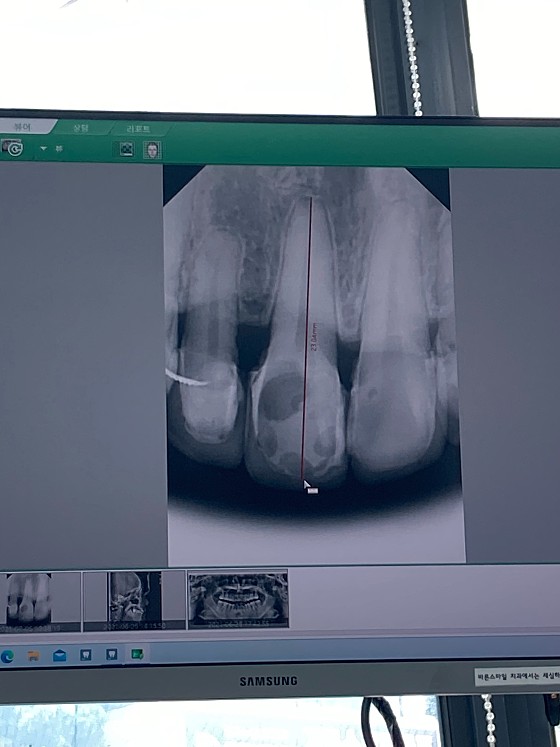Click the green viewer app taskbar icon
Image resolution: width=560 pixels, height=747 pixels.
coord(137,654)
